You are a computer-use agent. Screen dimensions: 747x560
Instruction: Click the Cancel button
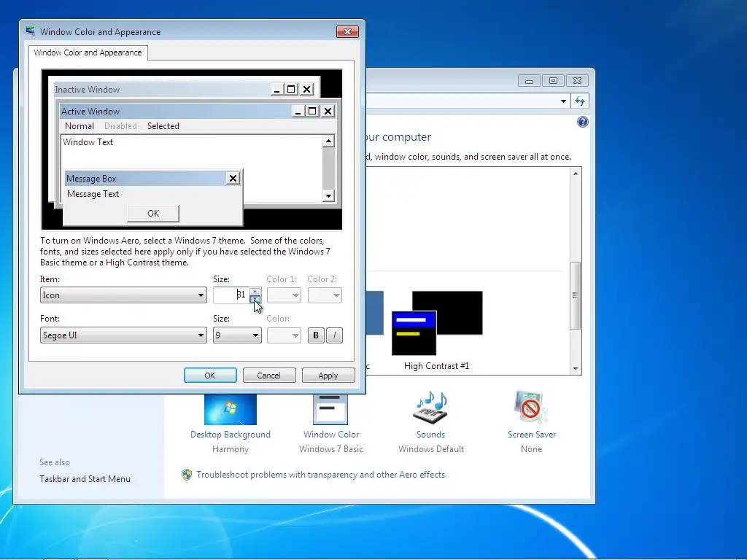point(269,376)
